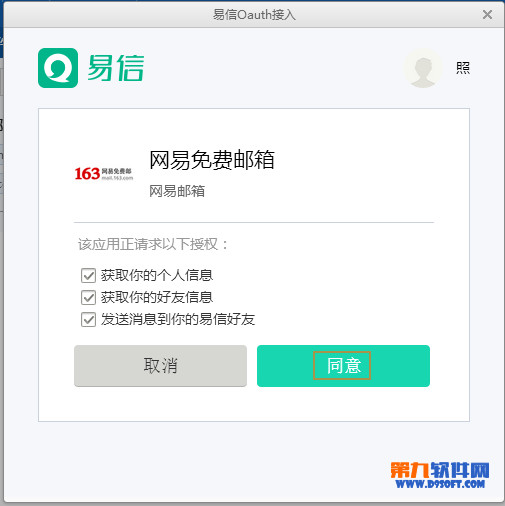
Task: Click the red 163 mail logo
Action: click(104, 174)
